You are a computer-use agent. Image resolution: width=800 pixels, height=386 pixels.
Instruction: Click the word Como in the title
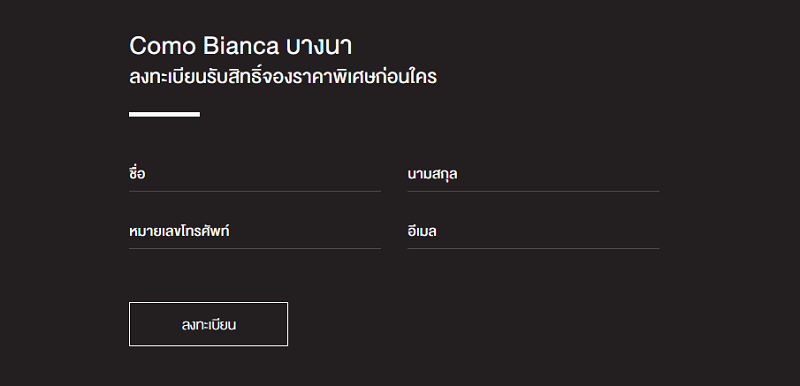(x=162, y=46)
